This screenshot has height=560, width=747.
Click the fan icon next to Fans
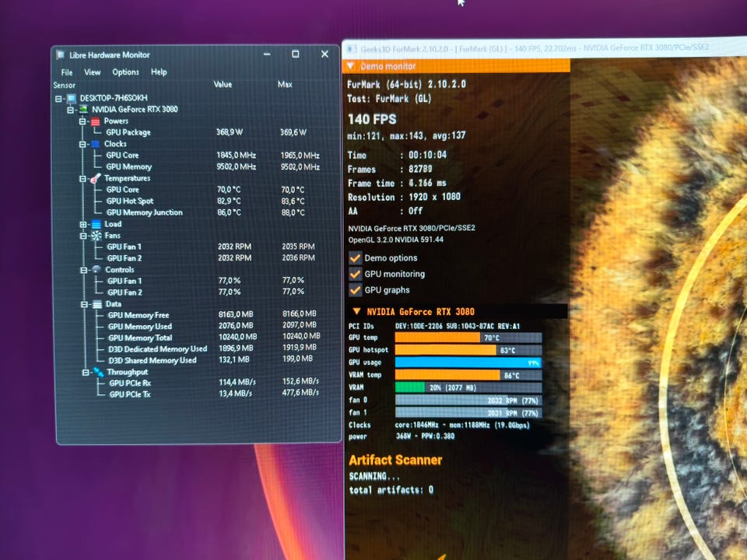(x=96, y=236)
